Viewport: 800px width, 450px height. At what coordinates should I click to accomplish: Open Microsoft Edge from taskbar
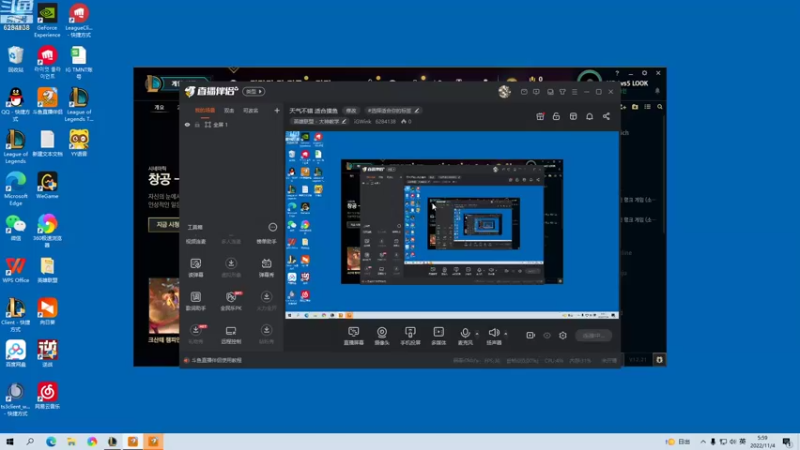[51, 441]
